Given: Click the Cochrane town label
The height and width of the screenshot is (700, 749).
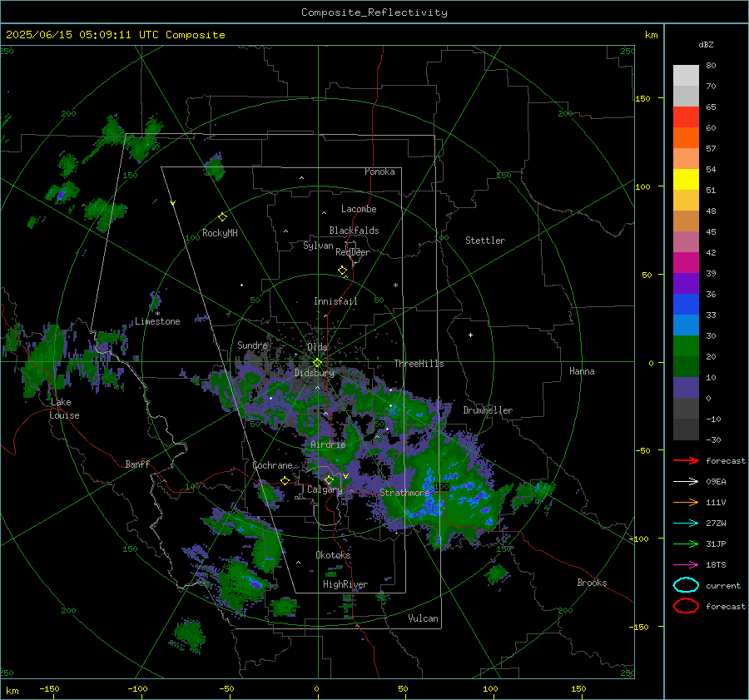Looking at the screenshot, I should [x=272, y=465].
